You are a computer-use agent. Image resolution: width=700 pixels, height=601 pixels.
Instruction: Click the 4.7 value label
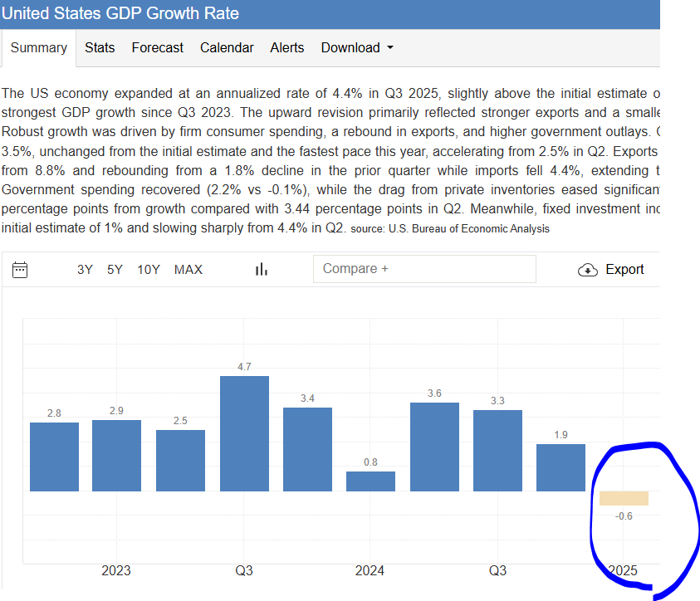244,367
